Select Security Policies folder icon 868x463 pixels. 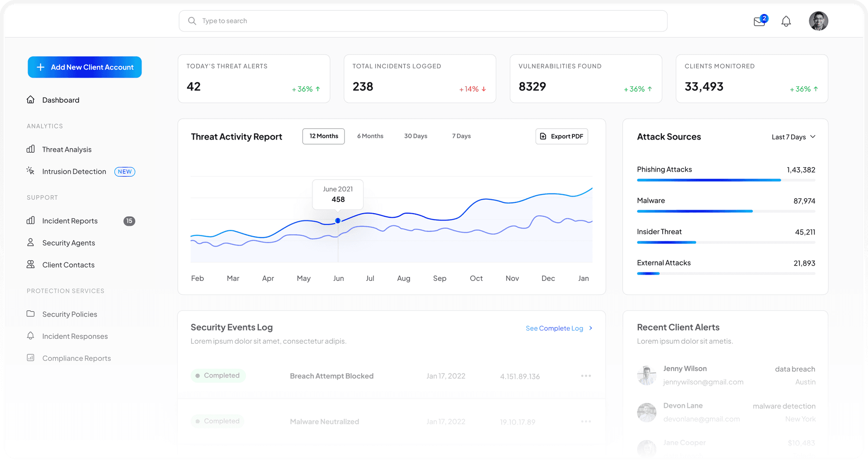[x=30, y=314]
